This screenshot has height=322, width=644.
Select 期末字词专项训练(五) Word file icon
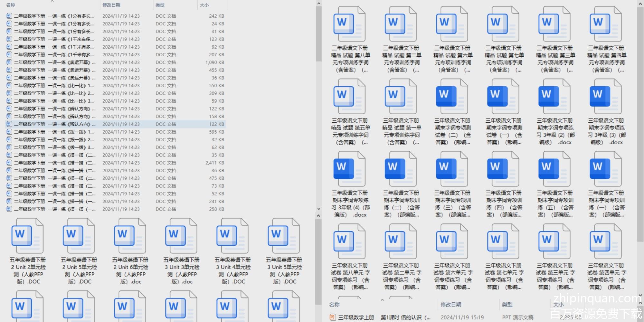click(554, 169)
